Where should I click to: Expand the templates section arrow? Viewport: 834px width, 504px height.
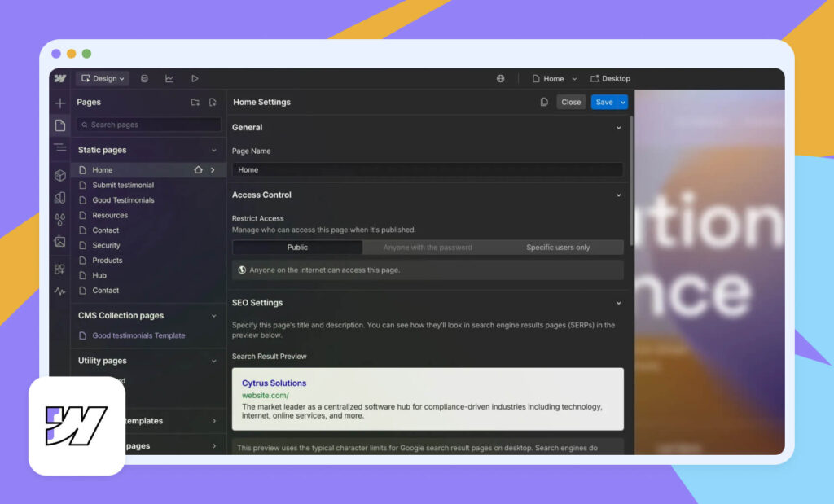click(x=214, y=420)
